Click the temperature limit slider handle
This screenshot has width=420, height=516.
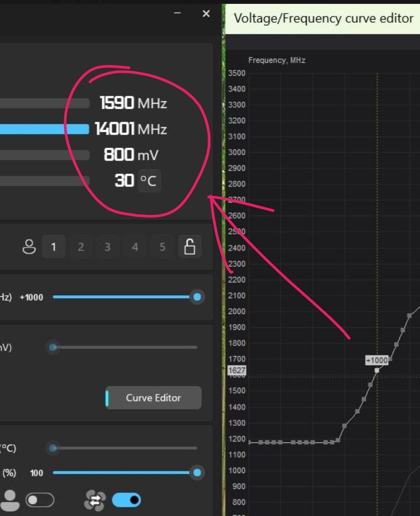pyautogui.click(x=53, y=448)
